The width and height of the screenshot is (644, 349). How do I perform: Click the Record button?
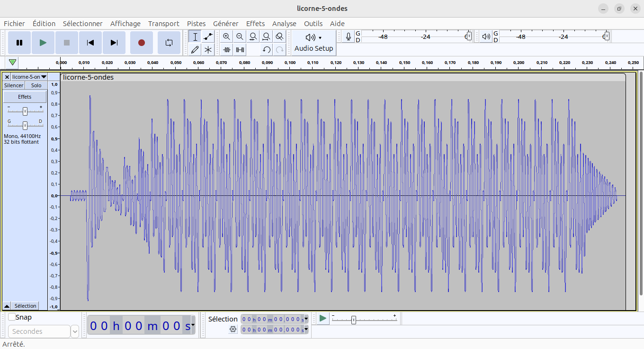141,43
